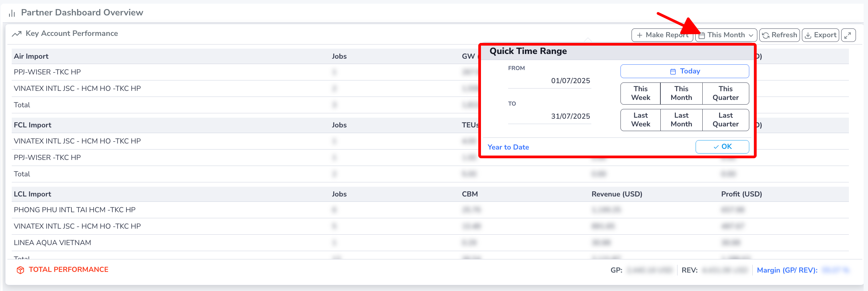Click the bar chart icon beside Partner Dashboard
Screen dimensions: 868x291
(x=12, y=13)
